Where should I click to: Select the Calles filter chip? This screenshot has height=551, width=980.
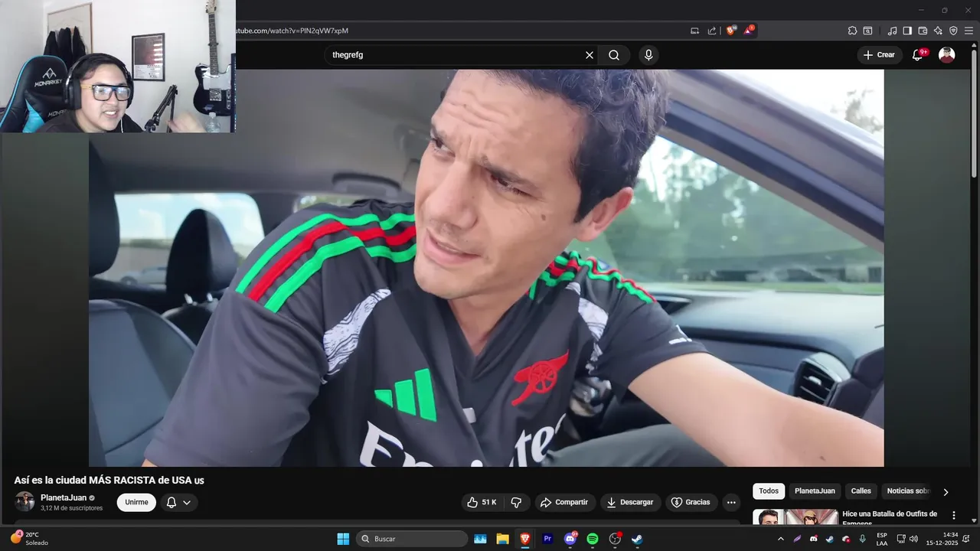(x=861, y=491)
